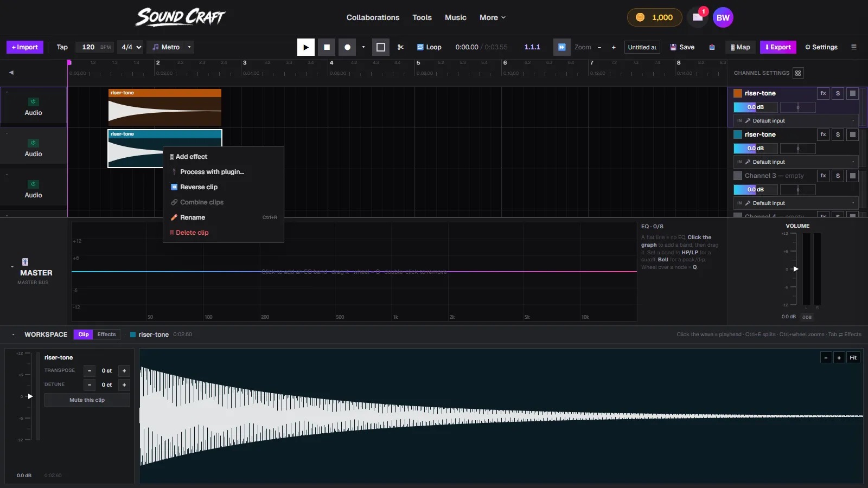The height and width of the screenshot is (488, 868).
Task: Switch to the Effects tab in Workspace
Action: tap(106, 335)
